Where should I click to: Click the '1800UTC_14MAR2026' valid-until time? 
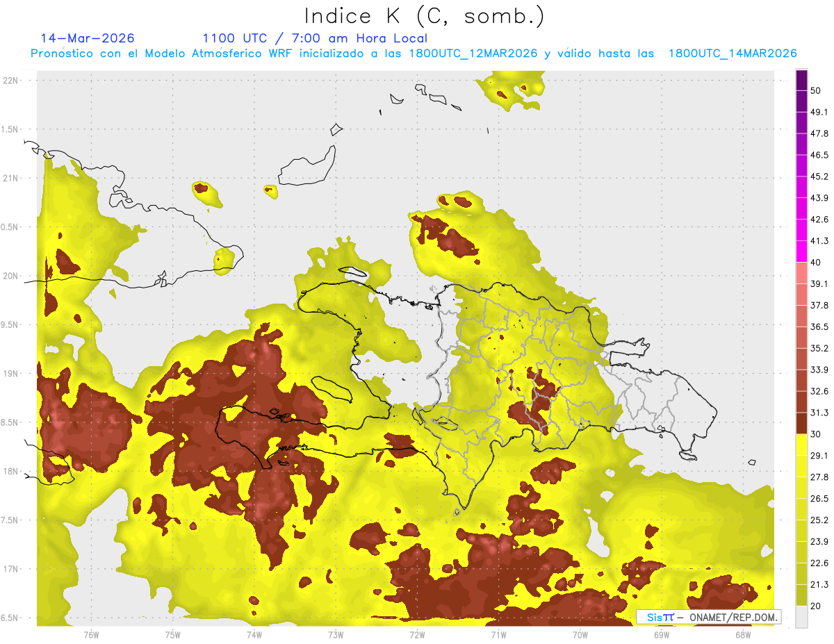[x=733, y=53]
